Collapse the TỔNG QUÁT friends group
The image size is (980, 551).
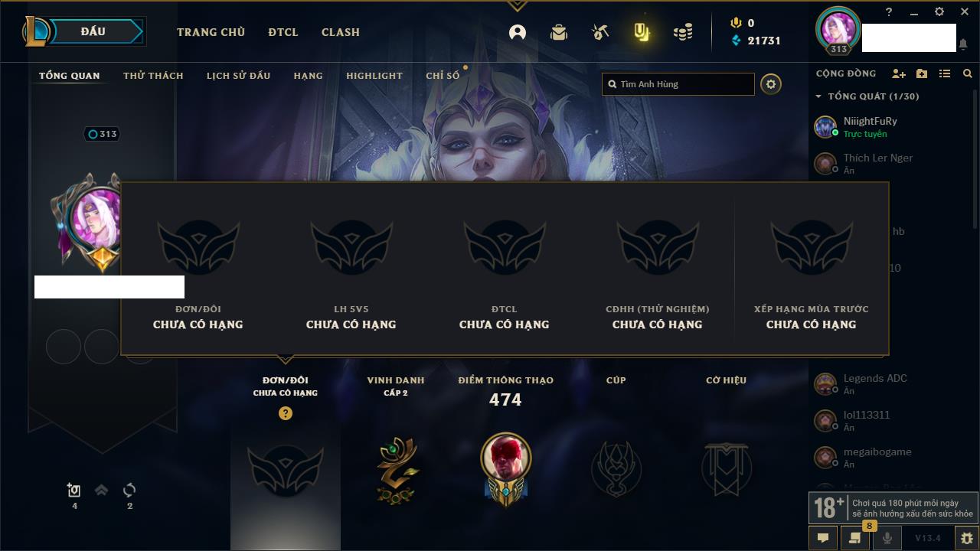click(818, 96)
